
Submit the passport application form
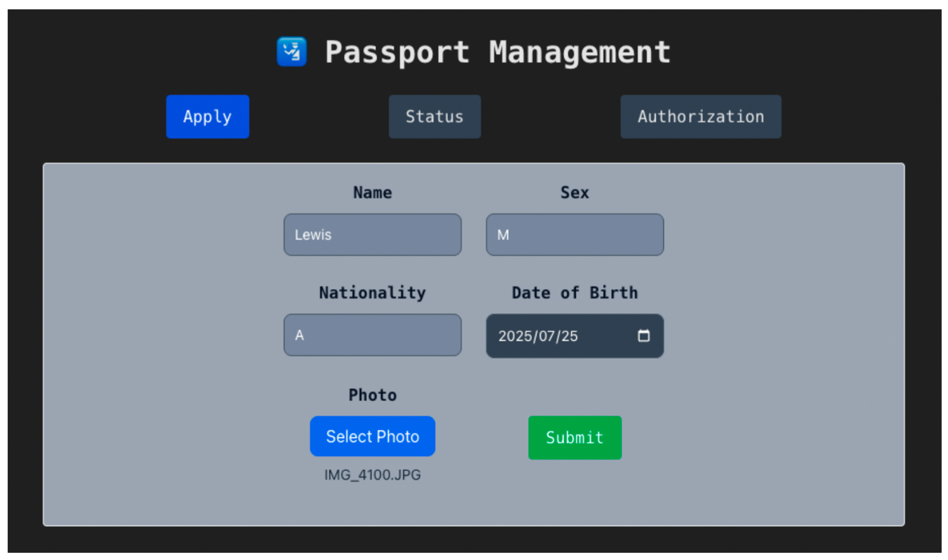[x=574, y=437]
